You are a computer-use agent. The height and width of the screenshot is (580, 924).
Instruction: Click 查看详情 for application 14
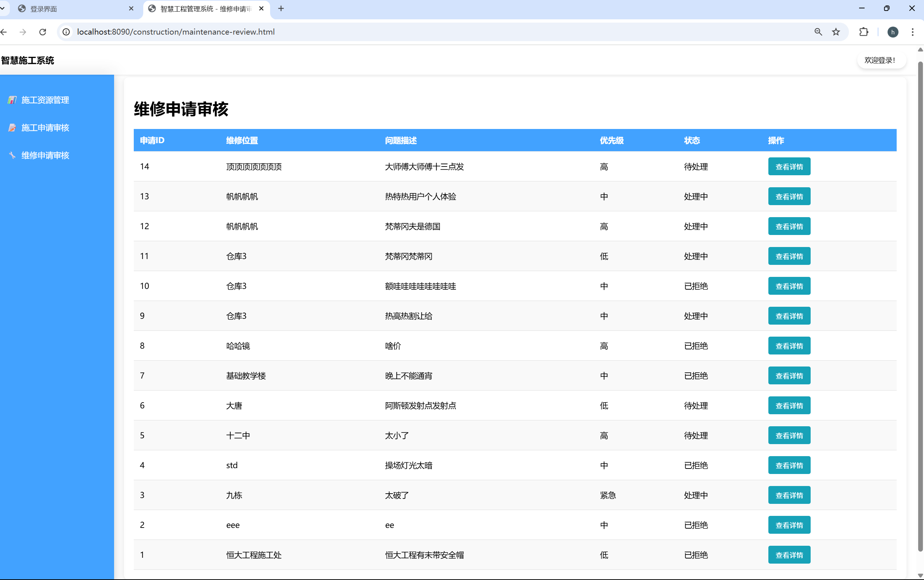pyautogui.click(x=789, y=166)
